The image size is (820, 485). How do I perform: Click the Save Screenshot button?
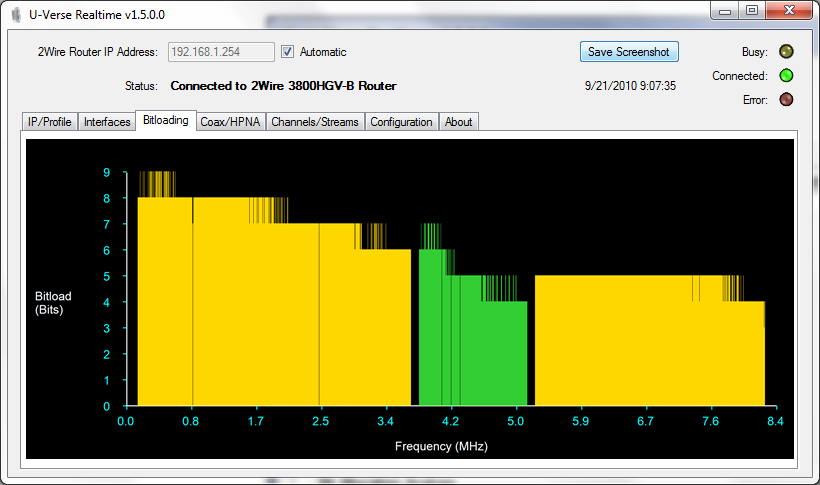629,52
